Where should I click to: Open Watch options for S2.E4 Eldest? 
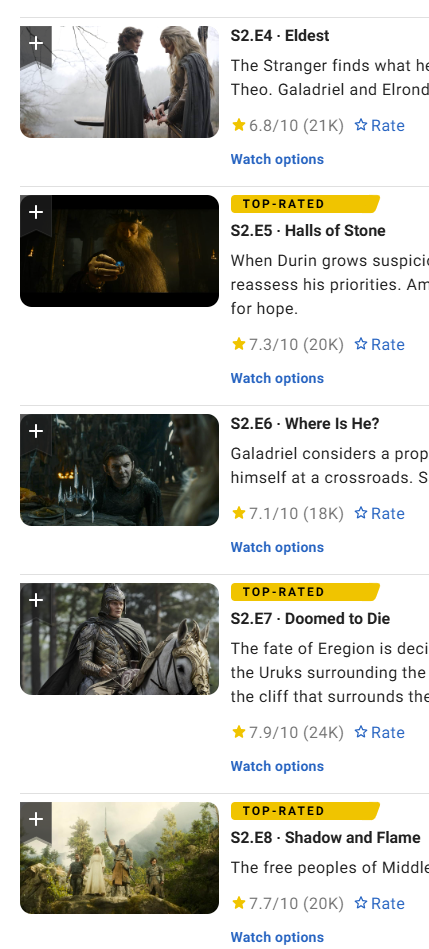(x=277, y=159)
